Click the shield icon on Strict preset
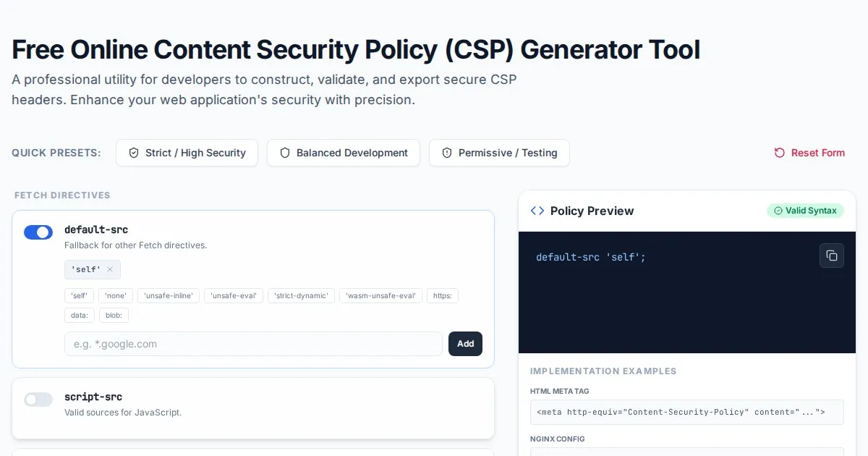This screenshot has height=456, width=868. point(134,153)
